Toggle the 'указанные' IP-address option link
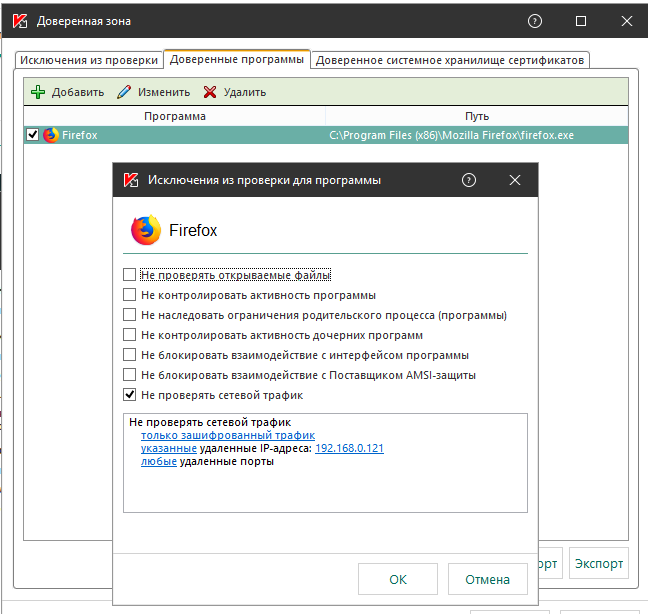This screenshot has height=614, width=648. pyautogui.click(x=168, y=449)
